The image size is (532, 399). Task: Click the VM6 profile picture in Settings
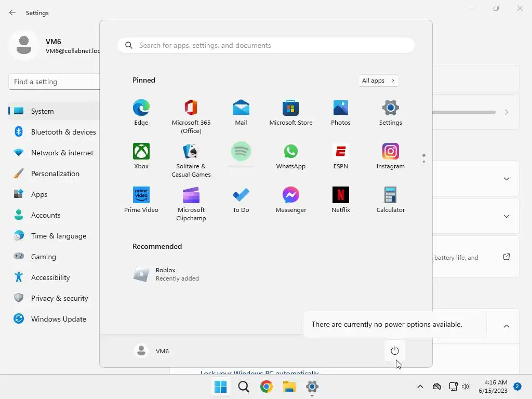tap(24, 45)
